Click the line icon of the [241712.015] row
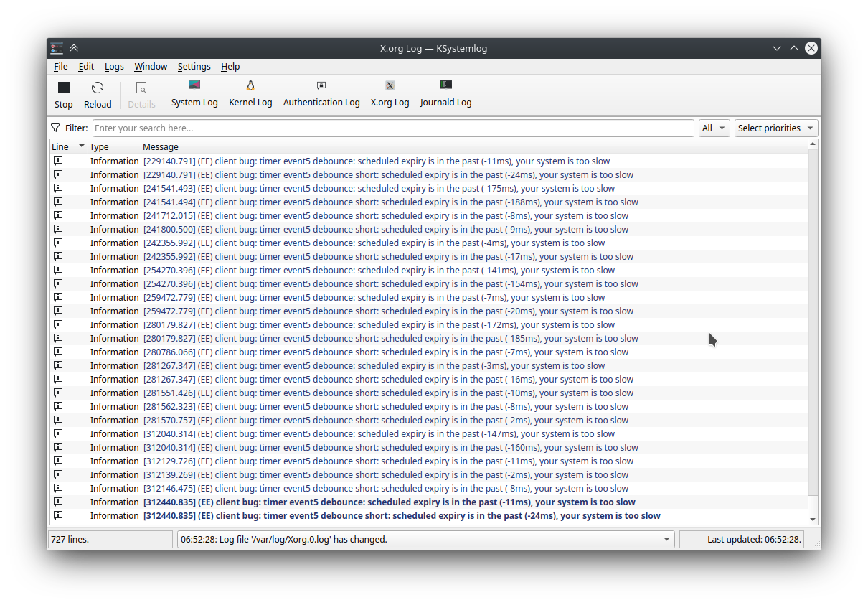868x605 pixels. pos(58,215)
